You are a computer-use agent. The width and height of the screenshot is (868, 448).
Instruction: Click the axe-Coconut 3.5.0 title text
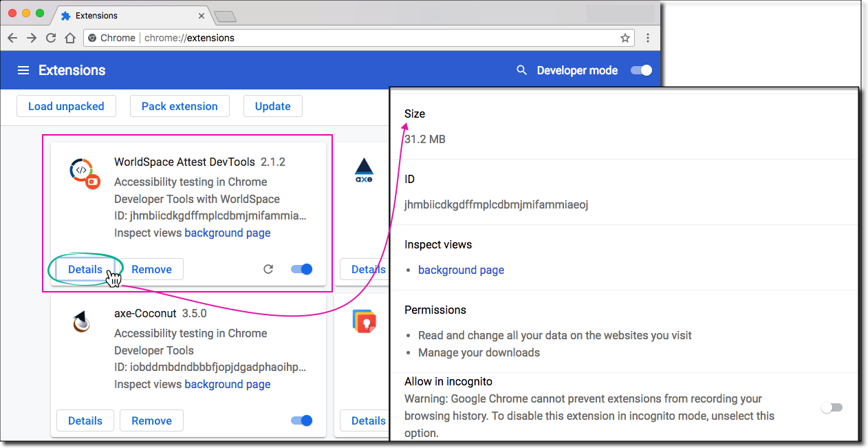coord(160,313)
